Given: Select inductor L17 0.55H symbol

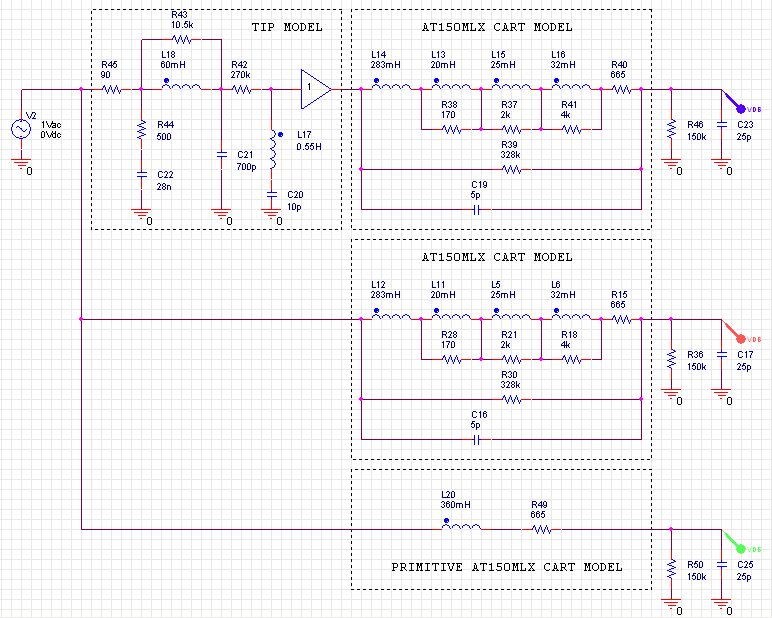Looking at the screenshot, I should (x=275, y=150).
